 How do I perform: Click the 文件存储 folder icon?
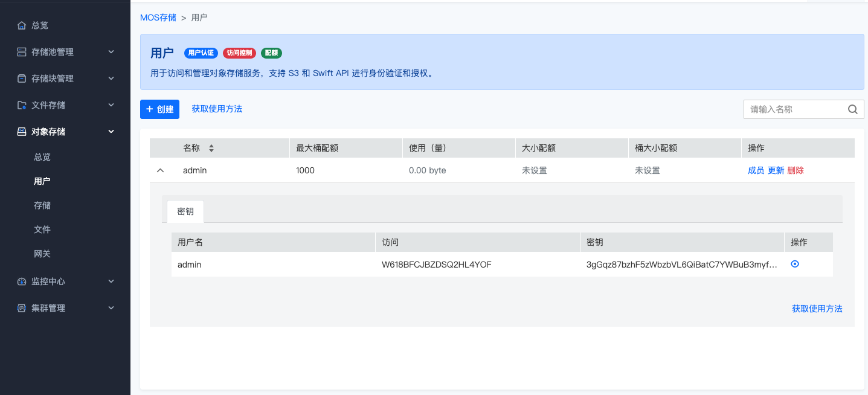pos(22,105)
